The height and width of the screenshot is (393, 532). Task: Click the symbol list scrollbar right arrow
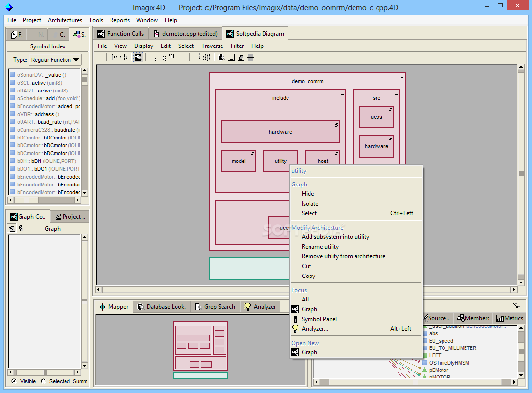click(x=78, y=200)
